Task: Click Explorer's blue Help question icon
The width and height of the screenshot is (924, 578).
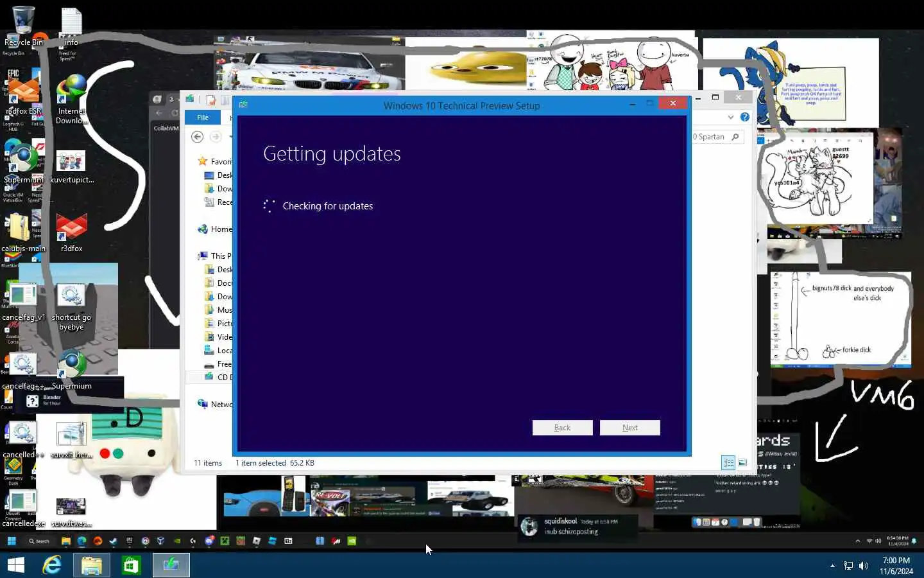Action: pyautogui.click(x=744, y=117)
